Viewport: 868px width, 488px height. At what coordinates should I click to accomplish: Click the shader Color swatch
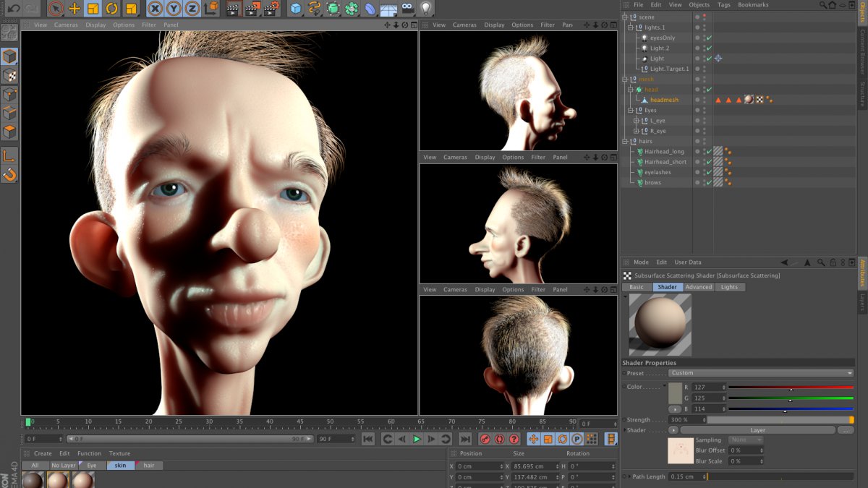coord(675,393)
